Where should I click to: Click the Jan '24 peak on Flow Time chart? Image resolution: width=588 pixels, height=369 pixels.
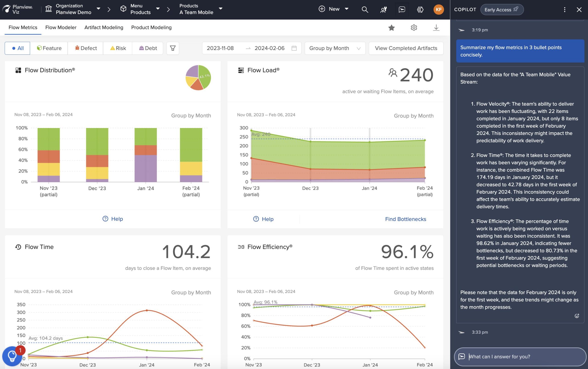[x=147, y=310]
